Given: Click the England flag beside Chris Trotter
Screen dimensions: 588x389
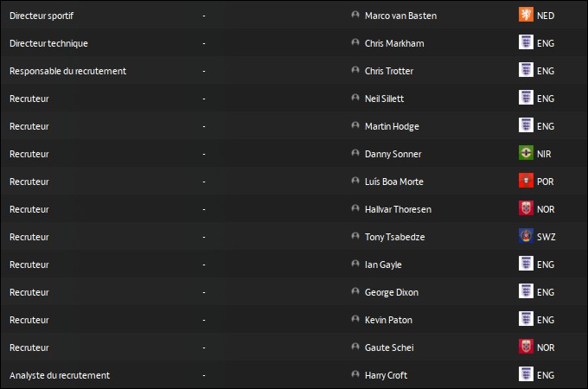Looking at the screenshot, I should click(525, 71).
